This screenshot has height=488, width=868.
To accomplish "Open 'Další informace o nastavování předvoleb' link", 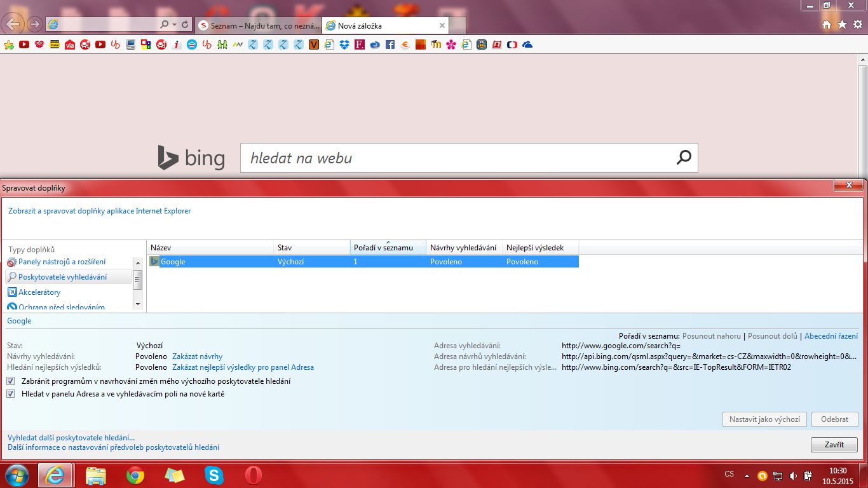I will [113, 447].
